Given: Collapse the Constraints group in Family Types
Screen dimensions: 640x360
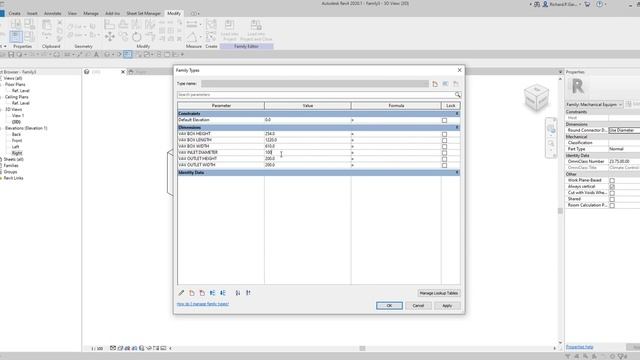Looking at the screenshot, I should click(457, 113).
